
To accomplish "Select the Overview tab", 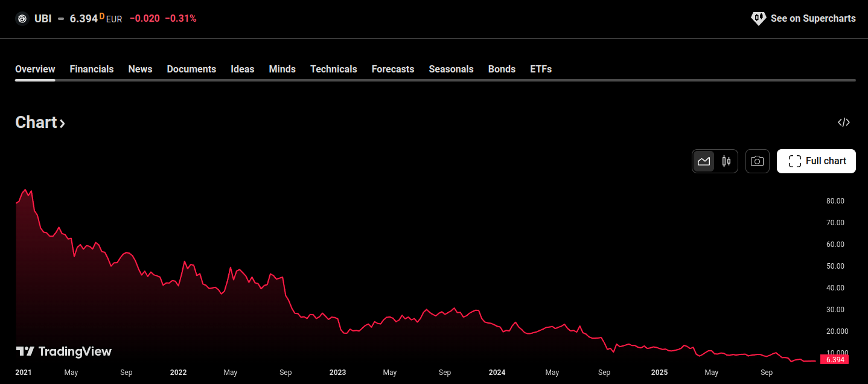I will [x=35, y=69].
